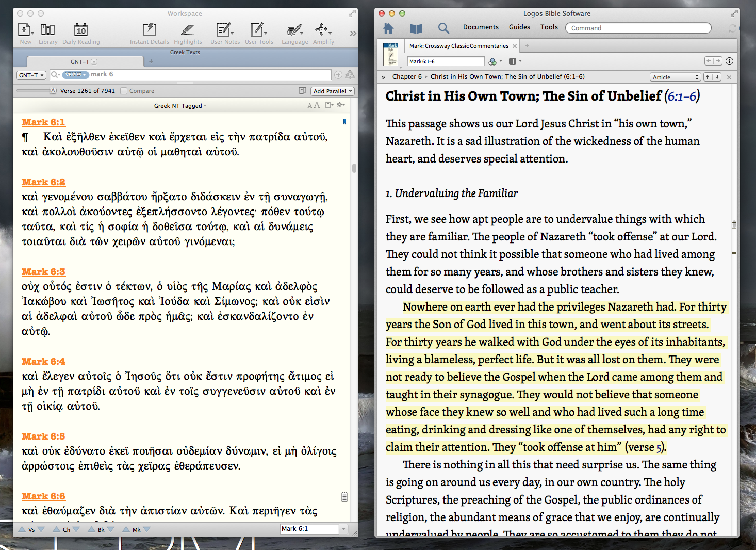The width and height of the screenshot is (756, 550).
Task: Click plus icon to expand search options
Action: 338,75
